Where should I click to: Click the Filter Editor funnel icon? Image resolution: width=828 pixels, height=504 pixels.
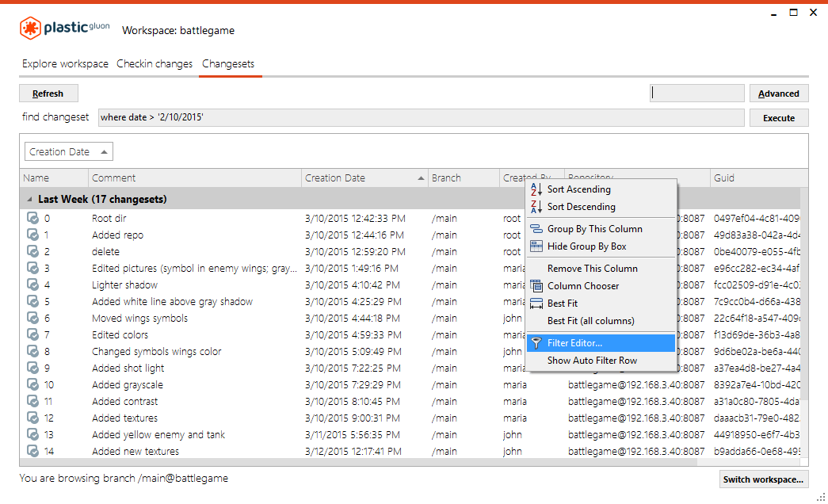point(536,343)
